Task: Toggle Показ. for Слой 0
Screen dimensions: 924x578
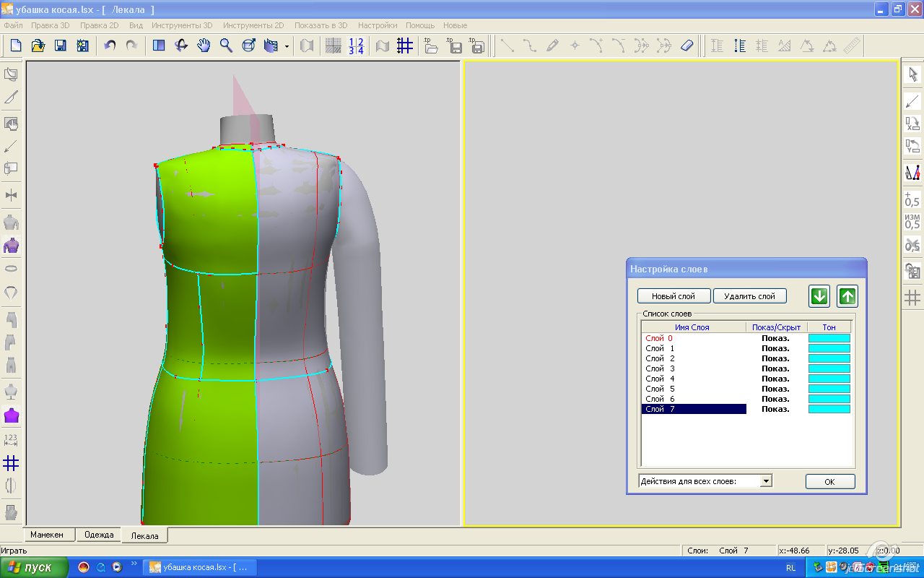Action: pyautogui.click(x=775, y=338)
